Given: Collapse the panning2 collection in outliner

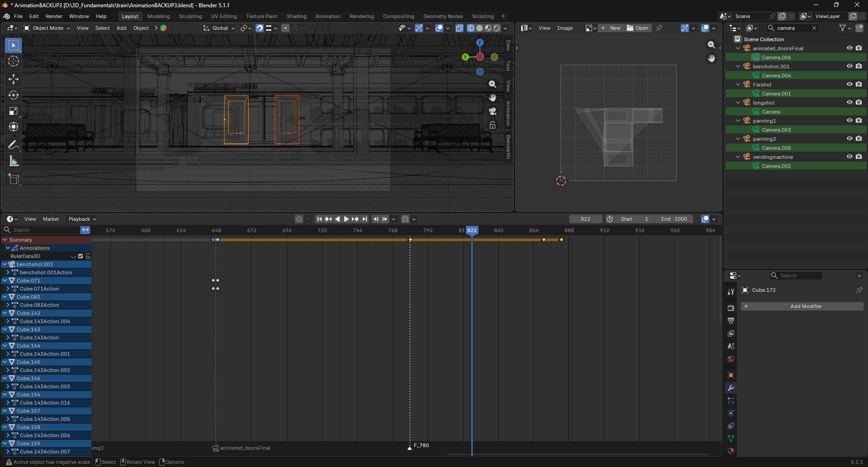Looking at the screenshot, I should click(738, 138).
